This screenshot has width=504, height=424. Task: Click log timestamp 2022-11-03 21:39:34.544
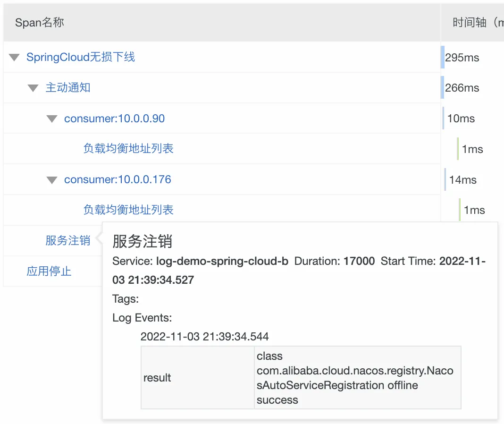pos(204,337)
